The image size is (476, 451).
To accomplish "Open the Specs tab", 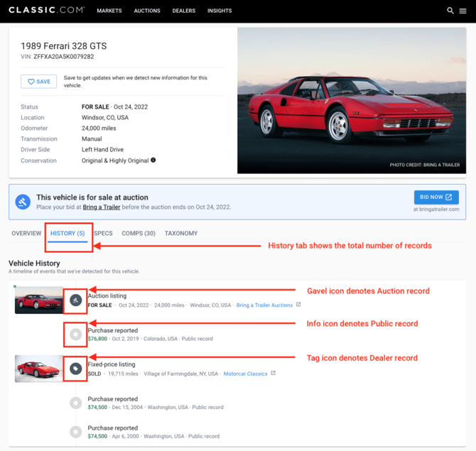I will (103, 234).
